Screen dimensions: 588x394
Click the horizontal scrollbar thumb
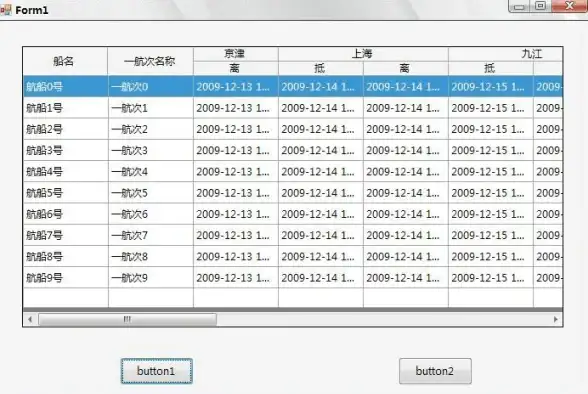tap(128, 320)
